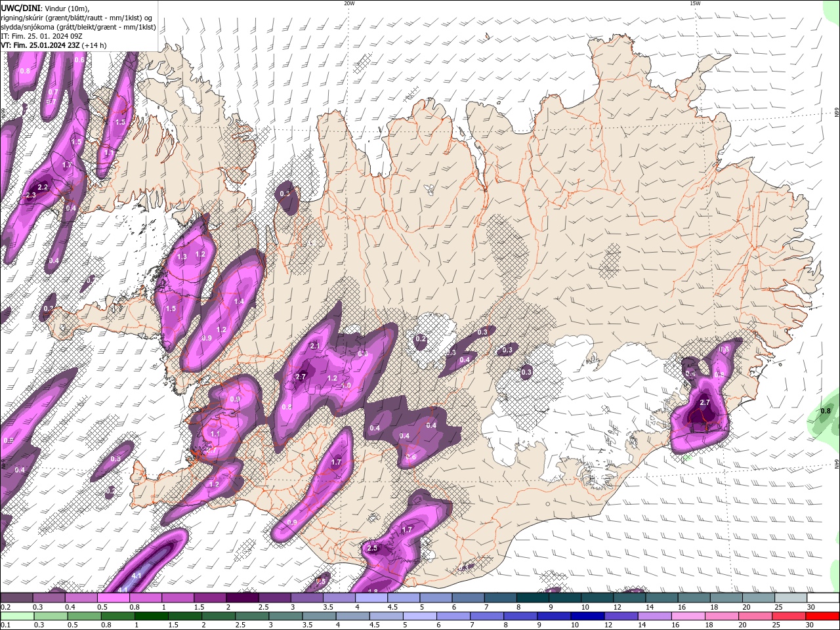Click the 64N latitude label on right edge

click(x=836, y=463)
